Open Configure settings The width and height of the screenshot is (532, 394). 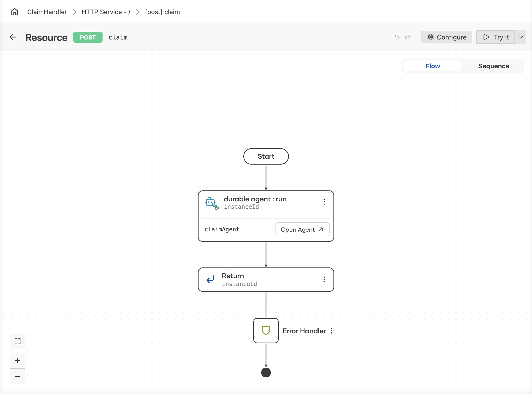pos(446,37)
